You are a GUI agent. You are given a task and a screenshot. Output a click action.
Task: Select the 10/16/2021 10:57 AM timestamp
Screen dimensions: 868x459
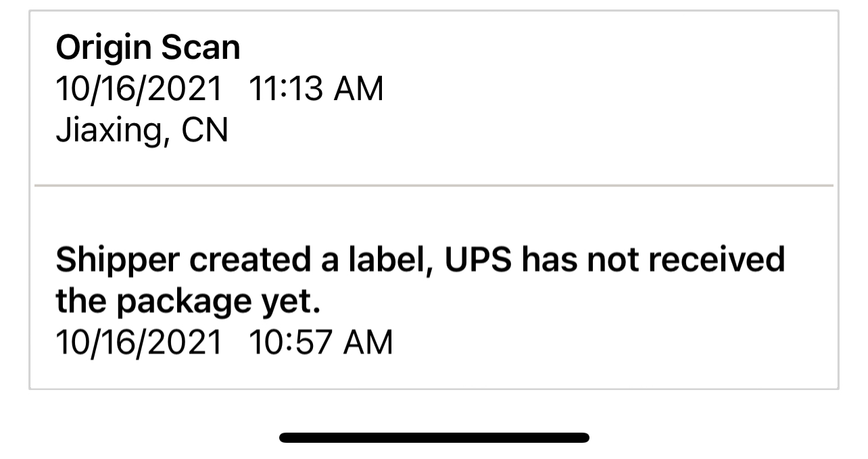[224, 342]
